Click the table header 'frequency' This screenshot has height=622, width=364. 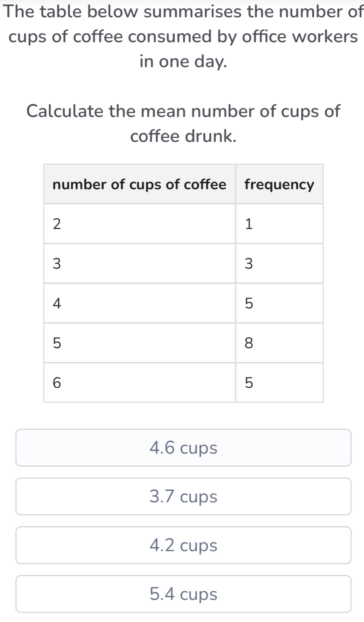(279, 184)
